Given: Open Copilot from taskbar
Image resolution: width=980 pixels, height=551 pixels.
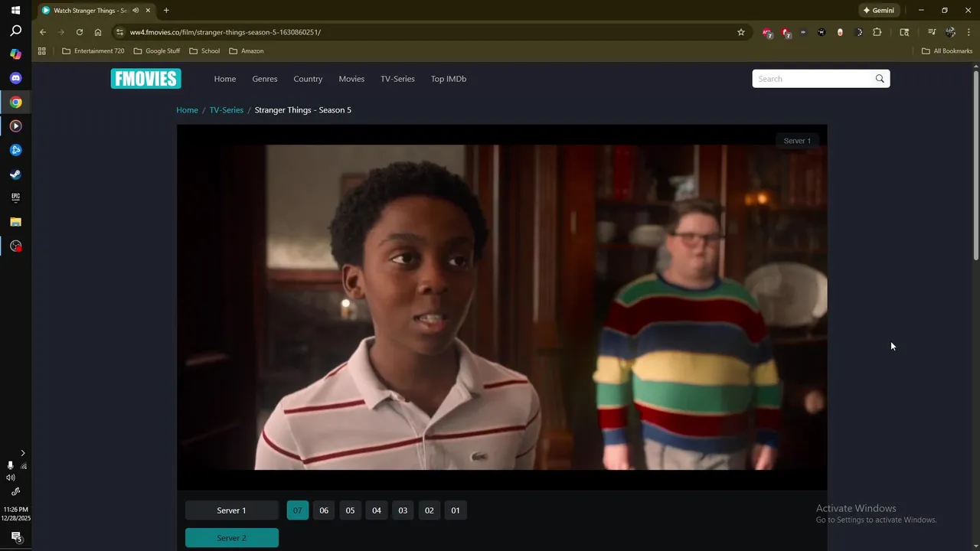Looking at the screenshot, I should coord(15,54).
